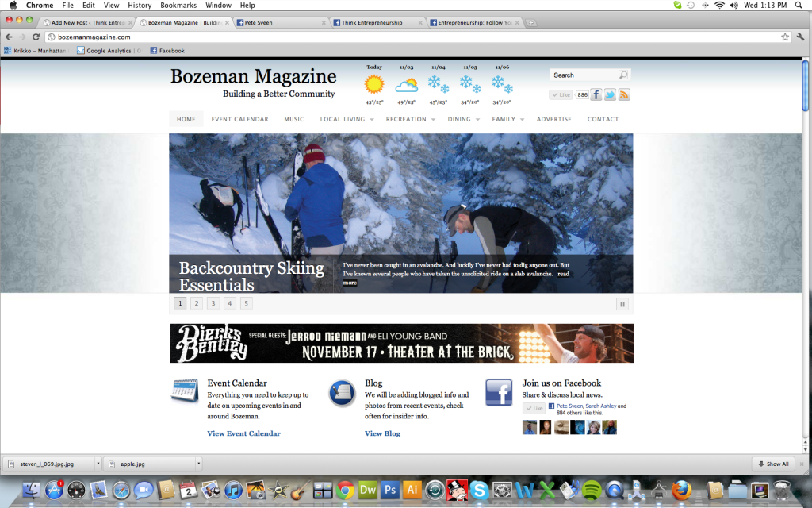Click the search magnifier icon in site header
Viewport: 812px width, 508px height.
(623, 75)
